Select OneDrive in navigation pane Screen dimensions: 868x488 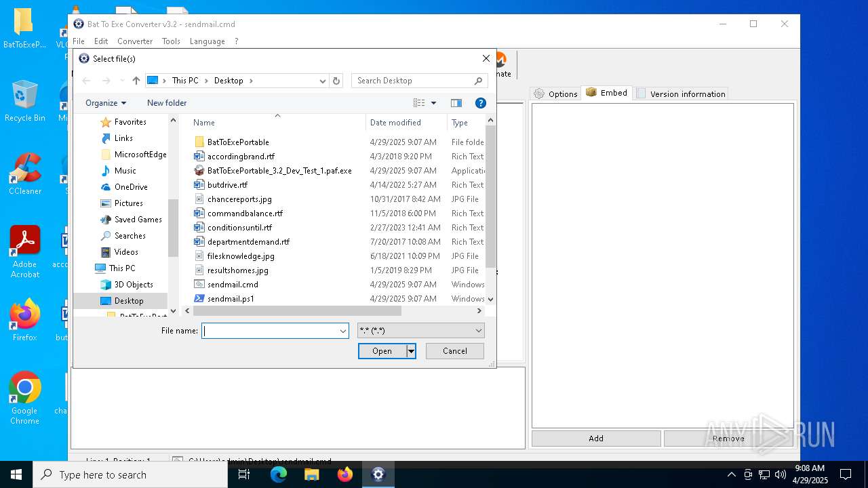point(131,187)
